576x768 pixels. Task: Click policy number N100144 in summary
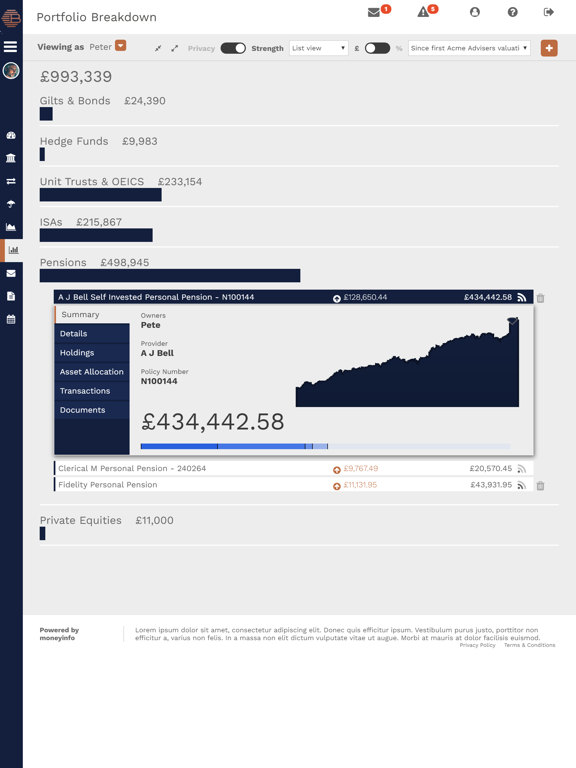point(159,381)
